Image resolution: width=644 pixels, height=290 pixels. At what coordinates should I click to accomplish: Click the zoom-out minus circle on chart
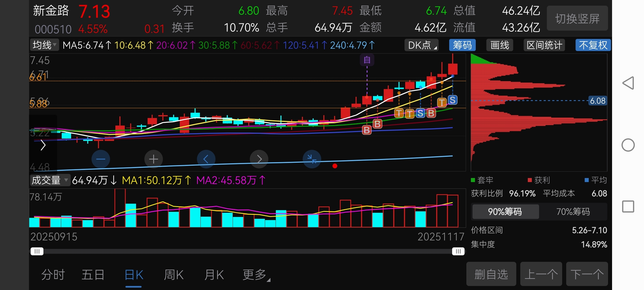[x=101, y=159]
